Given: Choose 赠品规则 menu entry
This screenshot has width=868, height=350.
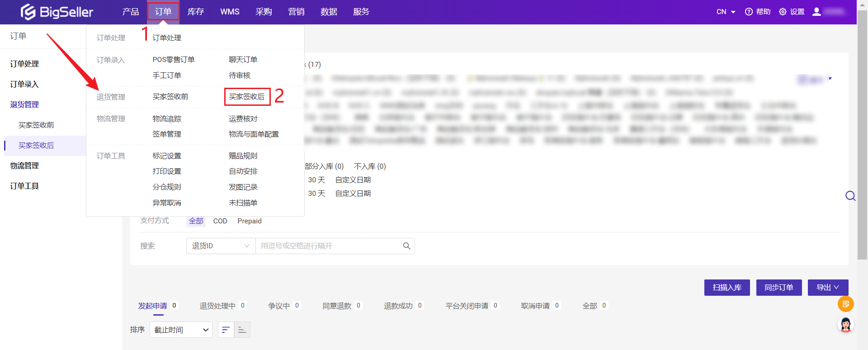Looking at the screenshot, I should (243, 156).
